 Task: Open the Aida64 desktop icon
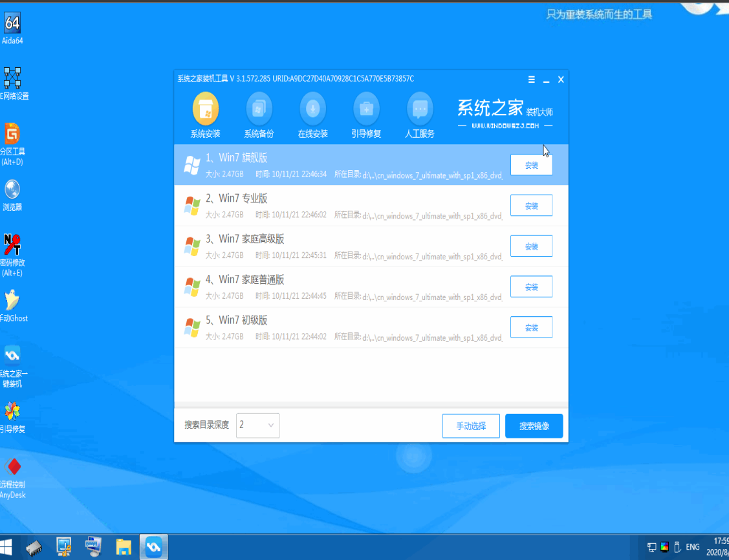[x=12, y=24]
